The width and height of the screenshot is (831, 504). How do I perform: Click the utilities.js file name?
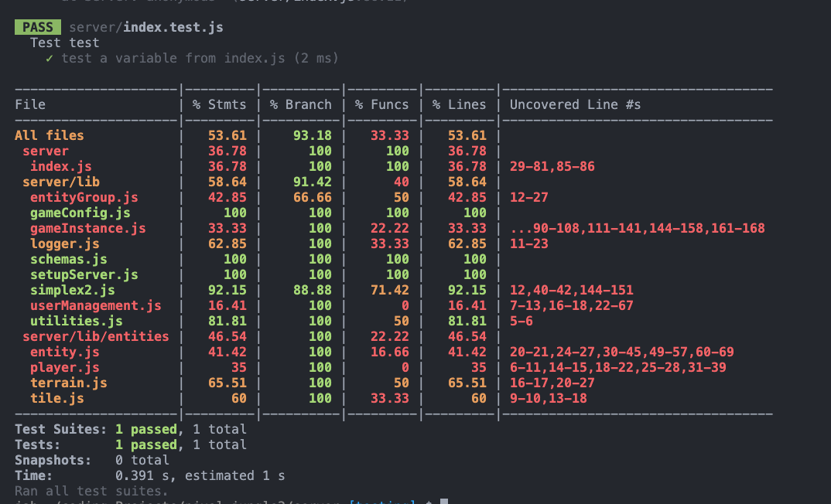coord(77,321)
